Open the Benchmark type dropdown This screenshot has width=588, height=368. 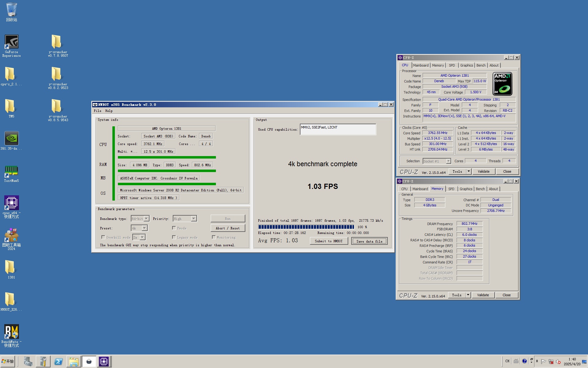click(146, 219)
